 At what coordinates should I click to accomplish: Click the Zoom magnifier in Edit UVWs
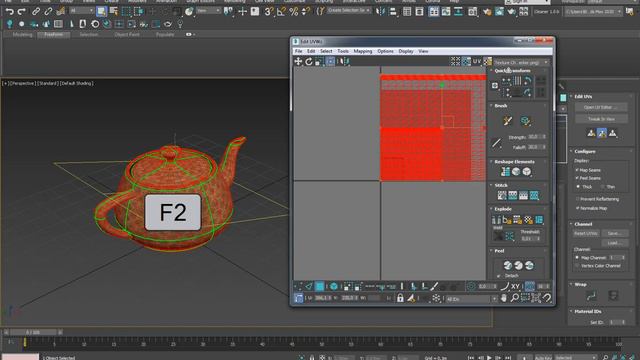tap(515, 298)
